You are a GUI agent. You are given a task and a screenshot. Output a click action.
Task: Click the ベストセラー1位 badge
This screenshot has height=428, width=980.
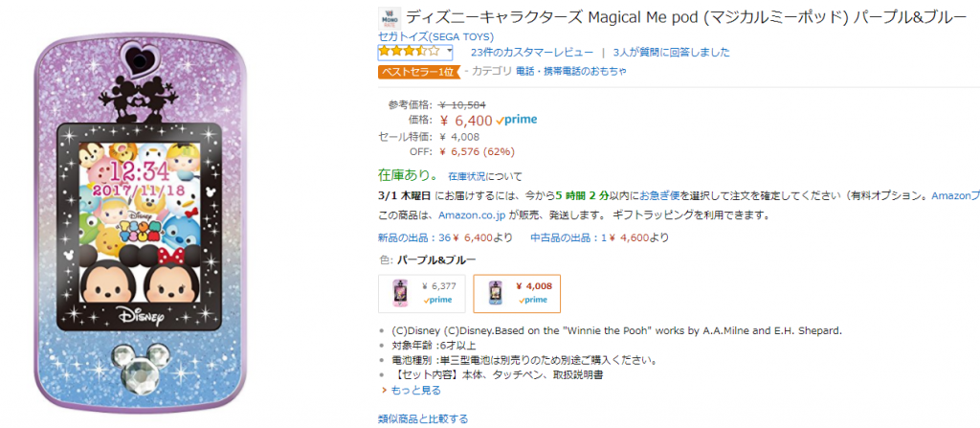(417, 71)
